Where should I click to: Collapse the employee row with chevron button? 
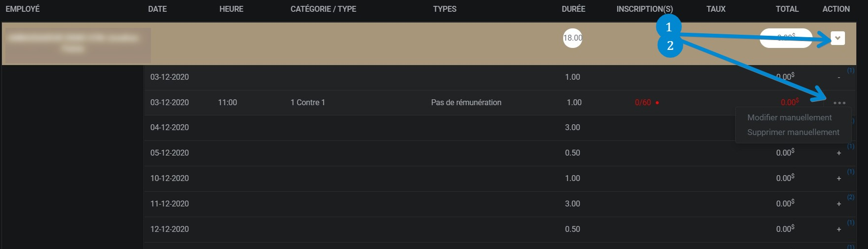pos(838,38)
